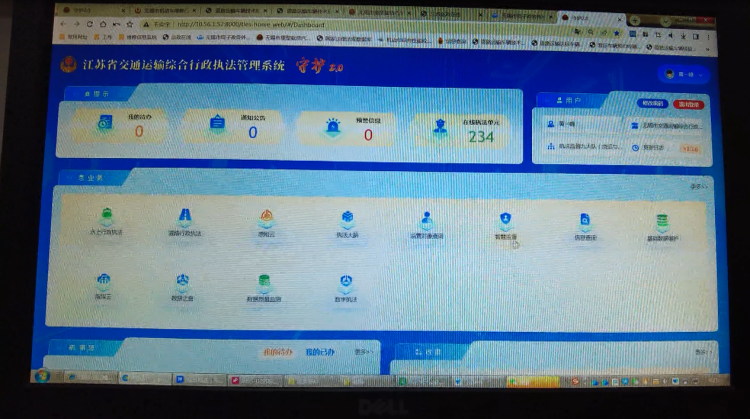Image resolution: width=750 pixels, height=419 pixels.
Task: Open the Windows Start menu
Action: (x=40, y=376)
